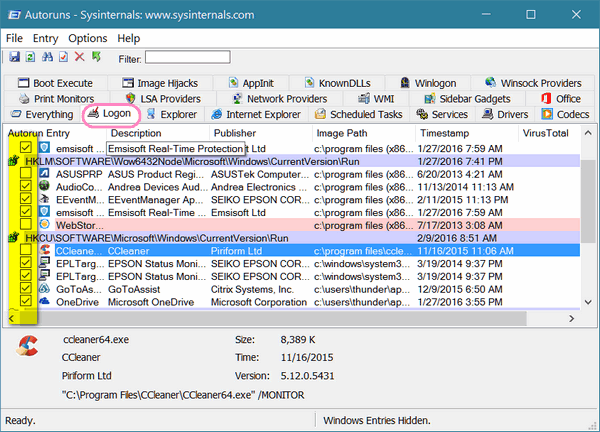The width and height of the screenshot is (600, 432).
Task: Enable the CCleaner autorun checkbox
Action: (26, 250)
